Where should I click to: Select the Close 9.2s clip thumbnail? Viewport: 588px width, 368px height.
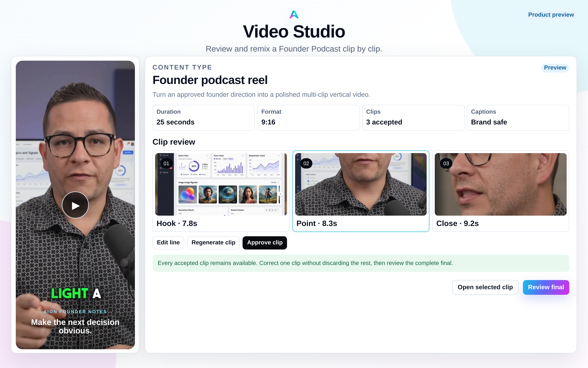point(500,184)
